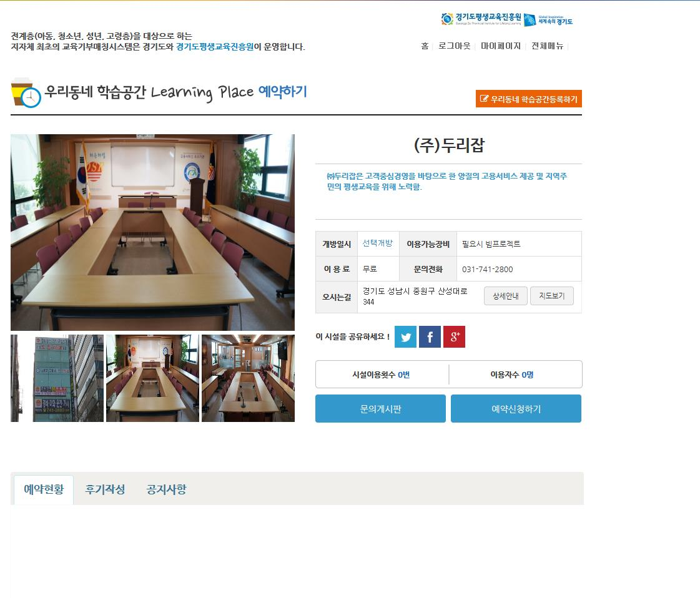Open 마이페이지 from top menu
Screen dimensions: 700x598
click(x=500, y=46)
